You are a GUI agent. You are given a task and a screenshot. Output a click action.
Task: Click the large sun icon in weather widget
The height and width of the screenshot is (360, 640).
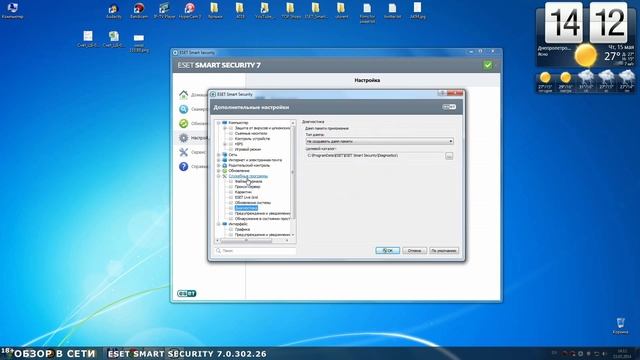click(585, 56)
